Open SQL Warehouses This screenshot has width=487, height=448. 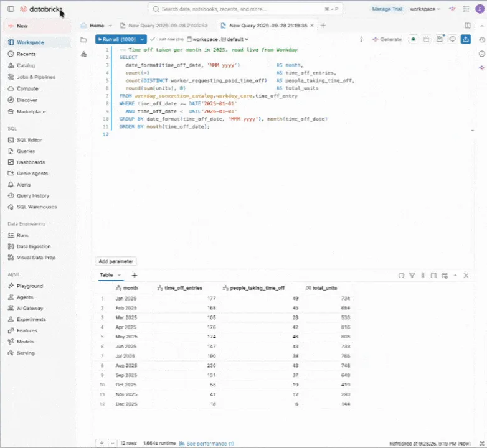pos(37,207)
